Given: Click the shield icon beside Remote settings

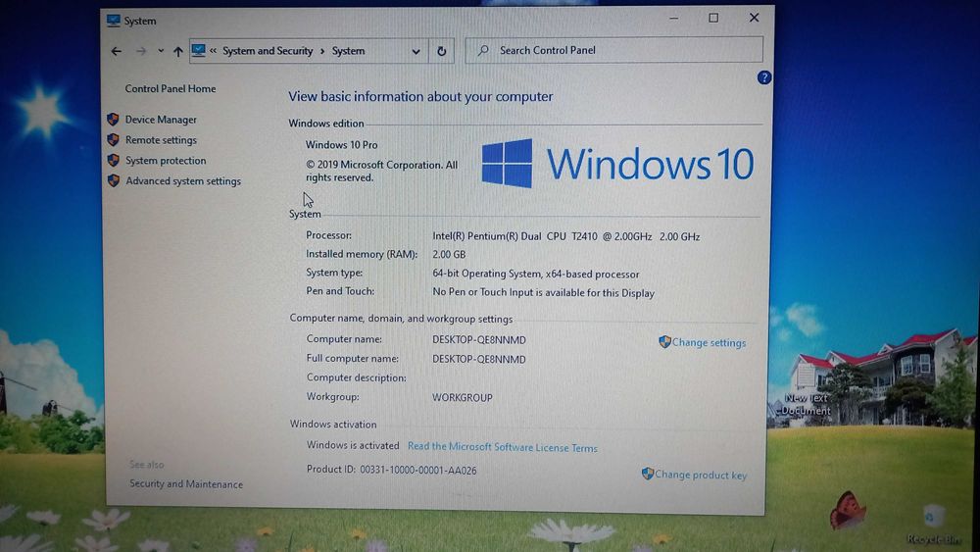Looking at the screenshot, I should 113,139.
